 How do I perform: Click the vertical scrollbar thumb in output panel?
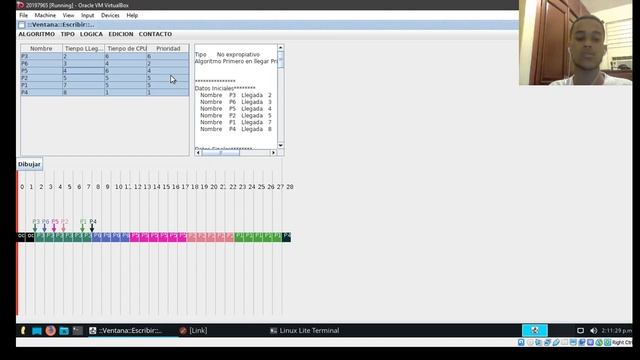point(281,60)
